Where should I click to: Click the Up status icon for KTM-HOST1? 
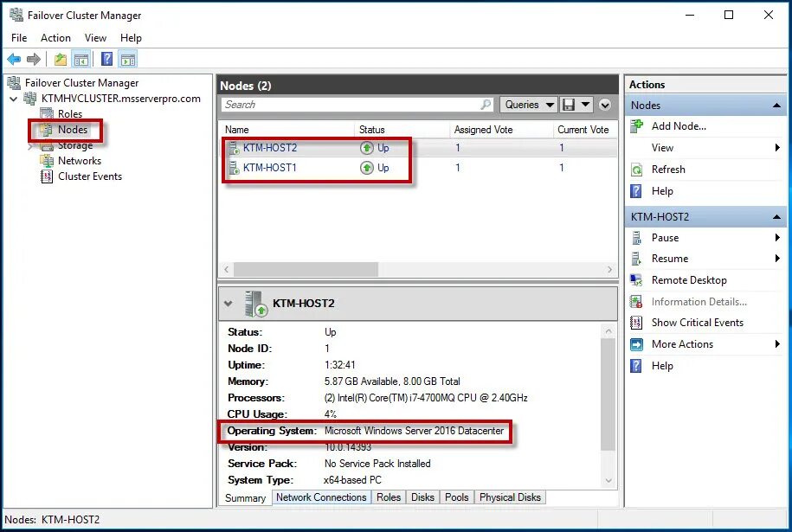[x=367, y=168]
